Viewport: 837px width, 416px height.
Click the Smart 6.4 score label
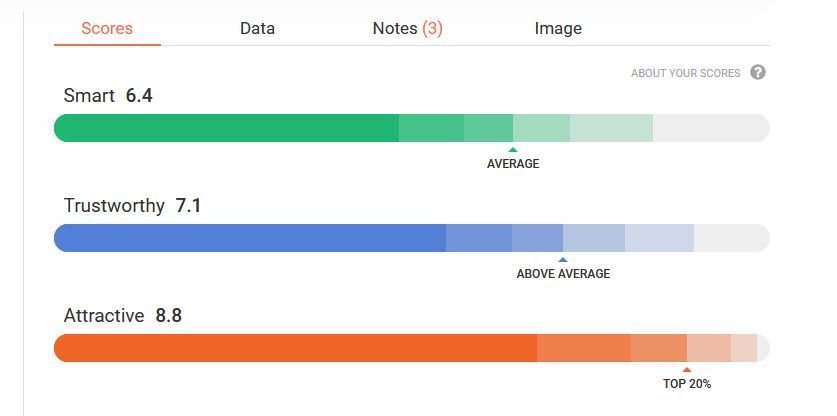coord(108,96)
